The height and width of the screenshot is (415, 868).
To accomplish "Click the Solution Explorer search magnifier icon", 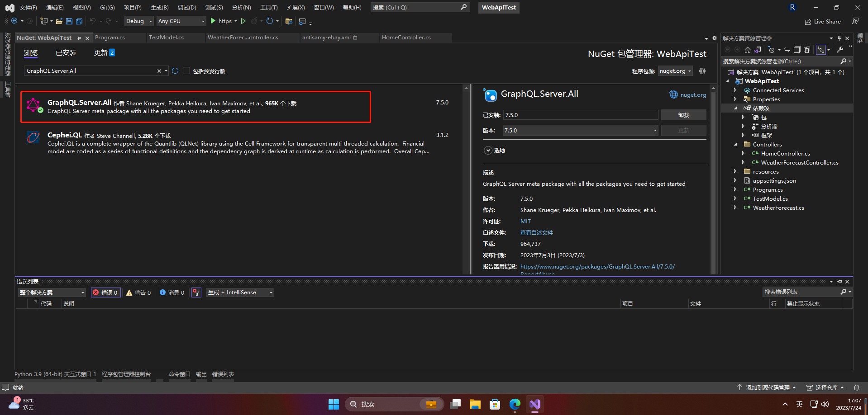I will click(843, 61).
